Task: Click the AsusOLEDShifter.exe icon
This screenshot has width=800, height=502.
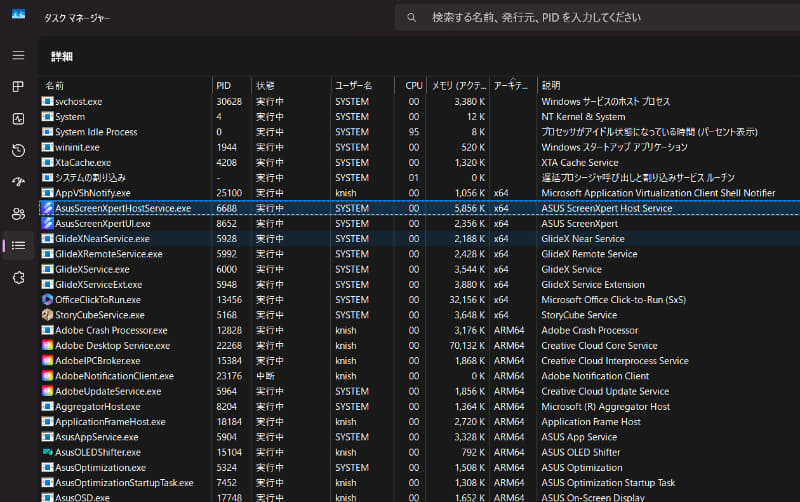Action: (47, 452)
